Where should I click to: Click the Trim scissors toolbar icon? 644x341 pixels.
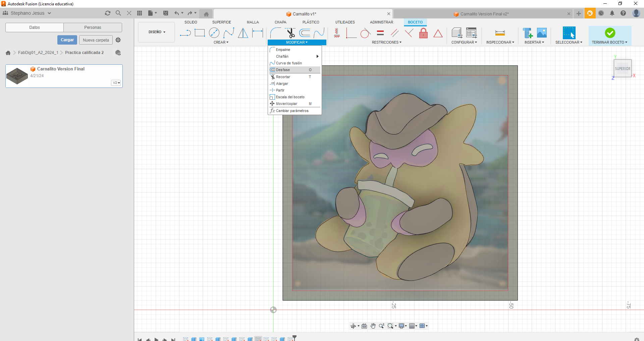coord(290,33)
